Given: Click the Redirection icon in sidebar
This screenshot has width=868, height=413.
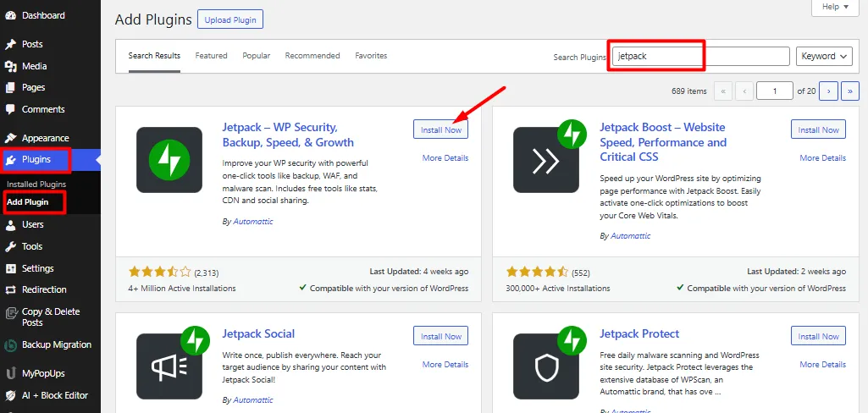Looking at the screenshot, I should [x=10, y=289].
